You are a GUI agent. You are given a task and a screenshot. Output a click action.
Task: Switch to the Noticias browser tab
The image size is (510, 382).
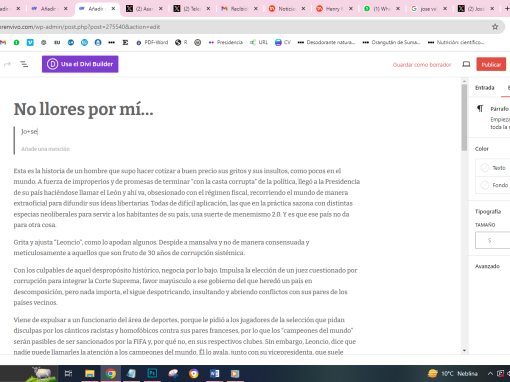coord(287,9)
